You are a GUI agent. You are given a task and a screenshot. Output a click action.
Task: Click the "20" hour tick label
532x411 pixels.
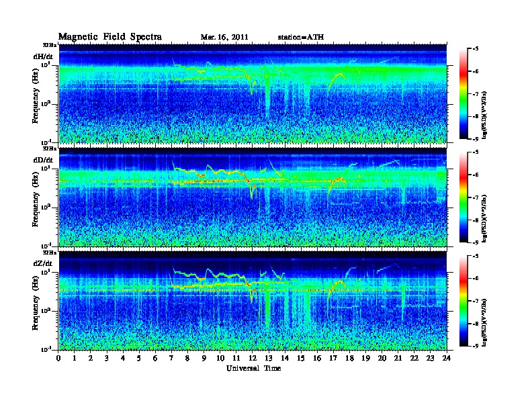382,358
